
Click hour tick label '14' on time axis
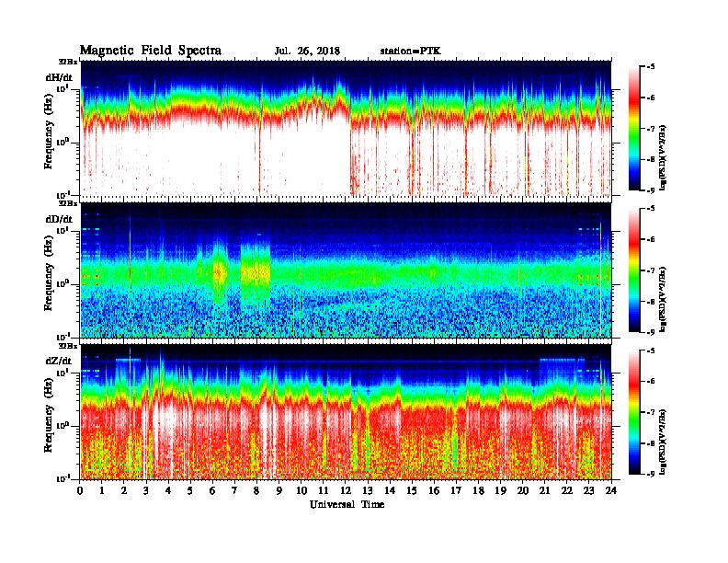(x=390, y=490)
